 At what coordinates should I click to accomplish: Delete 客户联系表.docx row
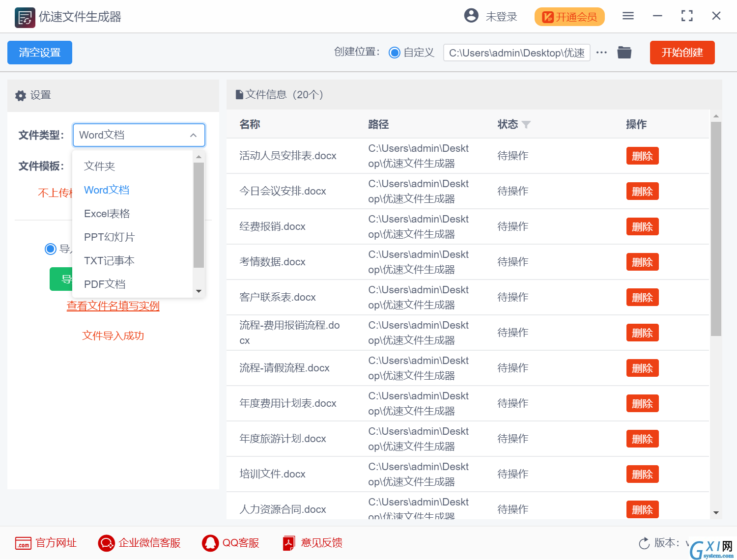(x=642, y=298)
